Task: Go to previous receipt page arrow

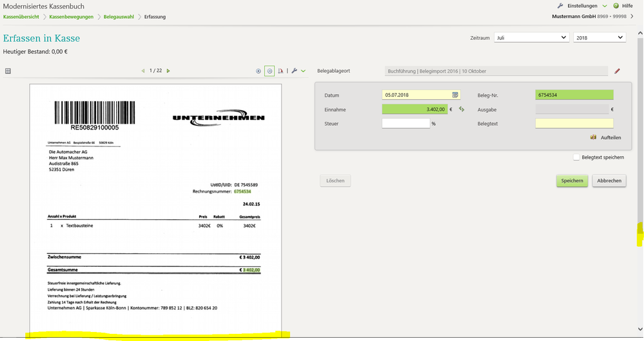Action: click(143, 71)
